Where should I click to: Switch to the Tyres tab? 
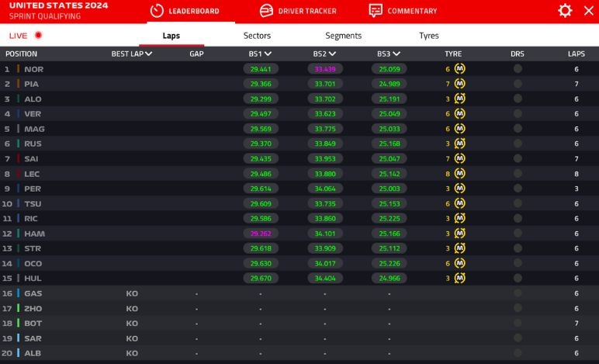(428, 36)
